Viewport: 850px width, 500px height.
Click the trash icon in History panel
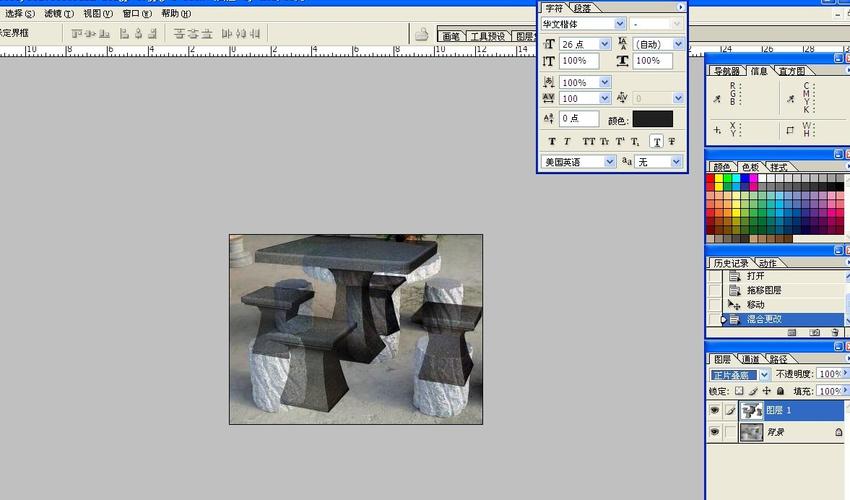coord(834,332)
